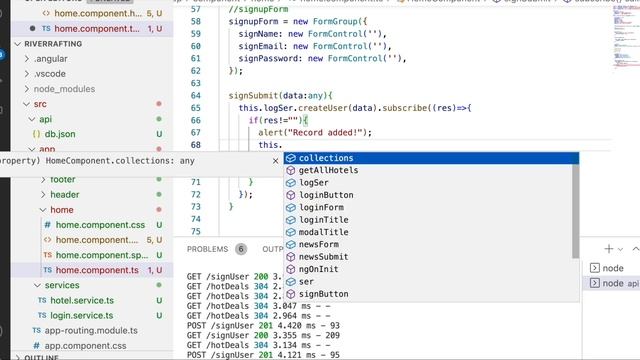Pick modalTitle suggestion
Image resolution: width=640 pixels, height=360 pixels.
428,232
